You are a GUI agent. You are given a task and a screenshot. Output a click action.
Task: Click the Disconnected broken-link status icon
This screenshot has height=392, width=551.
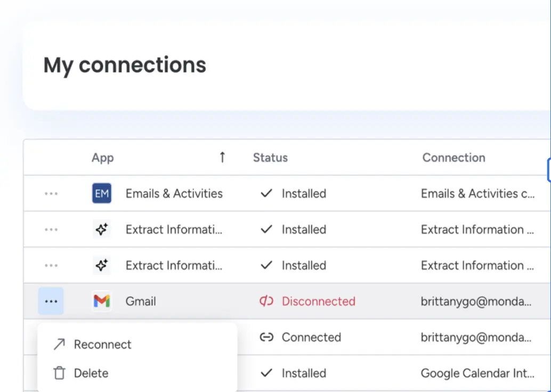[266, 301]
